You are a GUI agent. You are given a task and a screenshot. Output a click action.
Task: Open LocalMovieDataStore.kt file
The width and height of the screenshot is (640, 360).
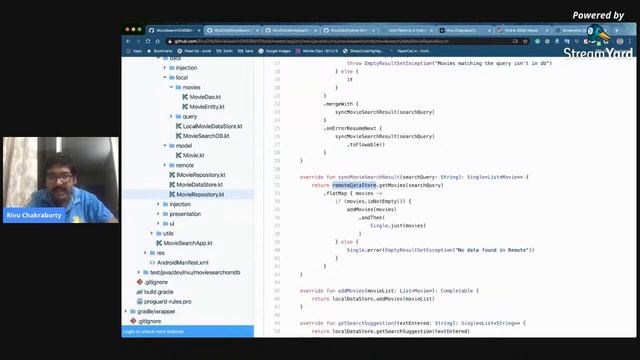click(x=212, y=126)
